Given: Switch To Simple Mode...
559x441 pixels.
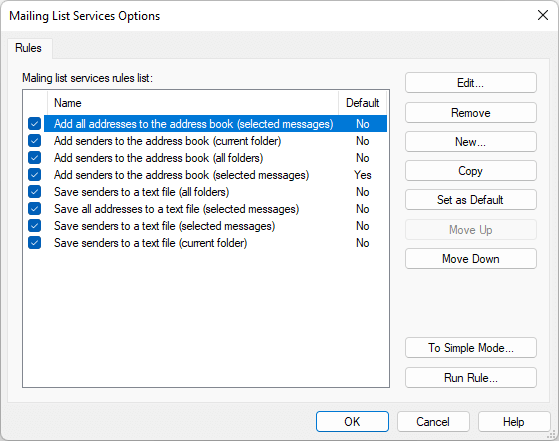Looking at the screenshot, I should click(x=471, y=348).
